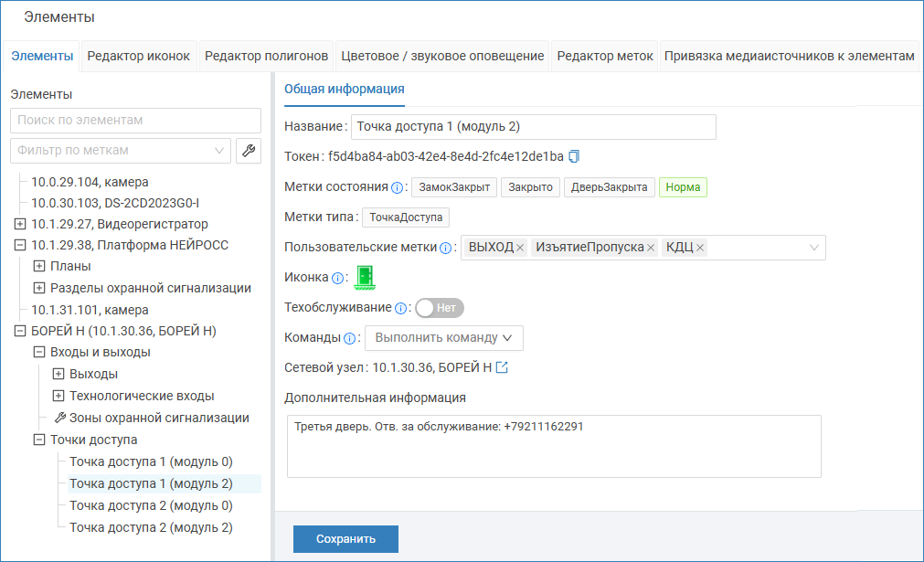This screenshot has height=562, width=924.
Task: Click the green door access point icon
Action: coord(366,277)
